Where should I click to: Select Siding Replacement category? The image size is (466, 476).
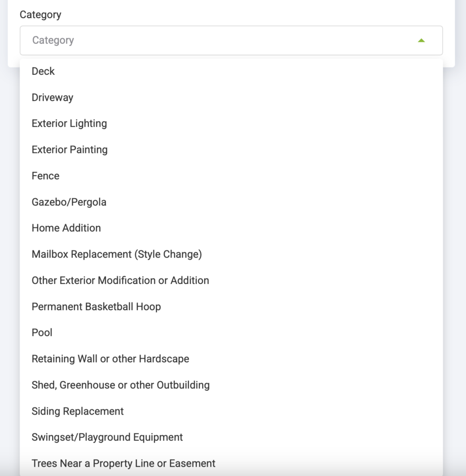[x=231, y=411]
